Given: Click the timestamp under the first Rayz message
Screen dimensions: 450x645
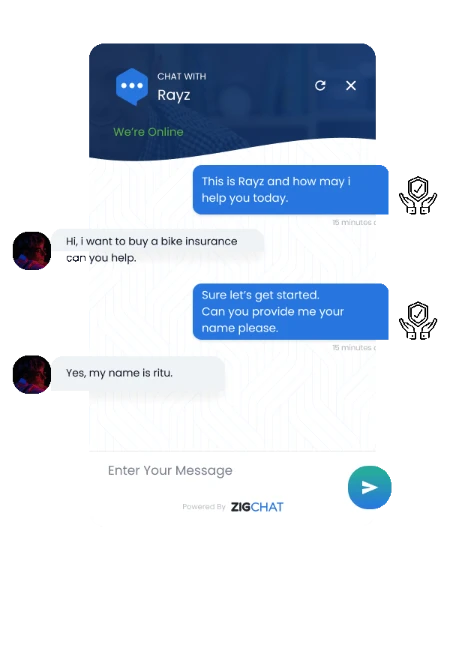Looking at the screenshot, I should pos(354,223).
